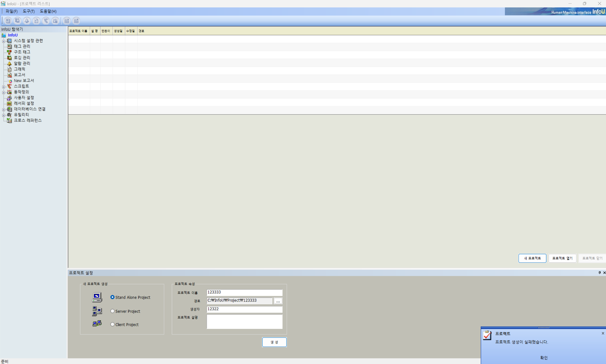
Task: Click the 프로젝트 이름 input field
Action: pos(245,292)
